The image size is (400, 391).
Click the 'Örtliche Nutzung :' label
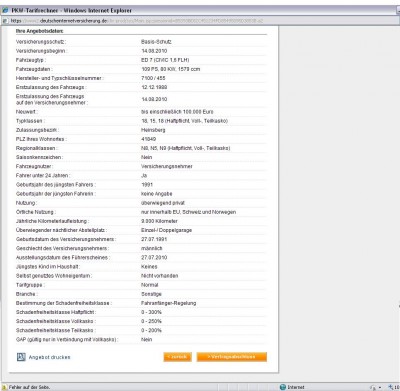point(36,212)
